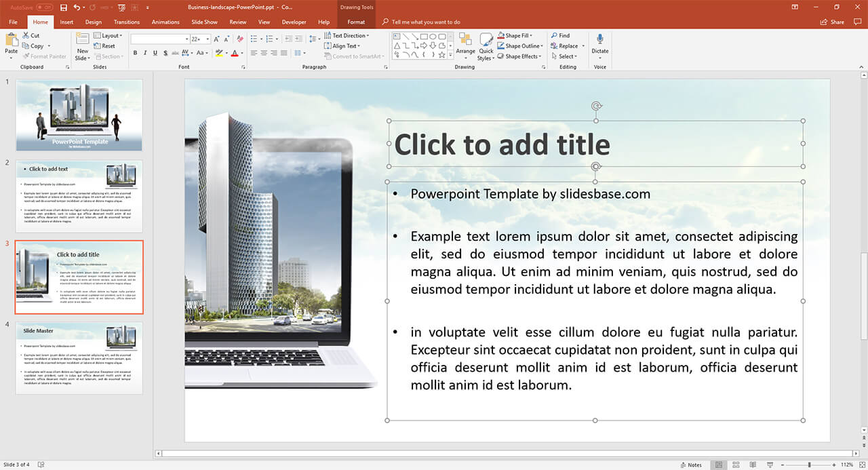Screen dimensions: 868x470
Task: Open the Drawing Tools Format tab
Action: [356, 22]
